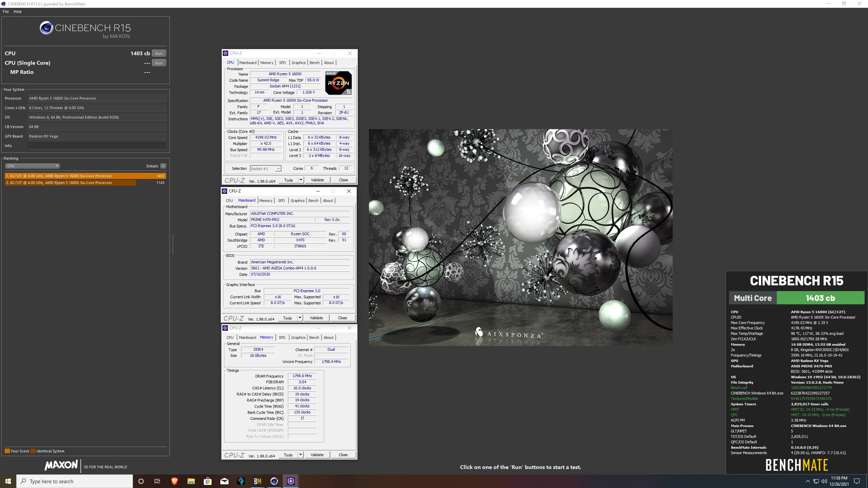Click the BIOS Version field in CPU-Z
This screenshot has width=868, height=488.
pos(300,268)
